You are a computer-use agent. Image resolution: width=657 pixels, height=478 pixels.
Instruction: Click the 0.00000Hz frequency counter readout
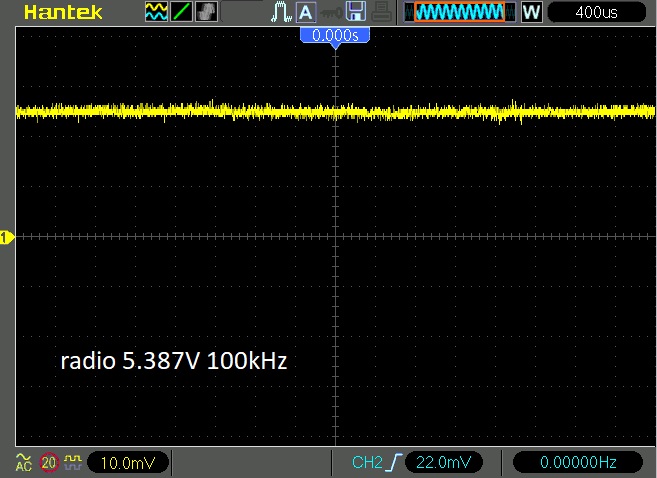(x=578, y=462)
